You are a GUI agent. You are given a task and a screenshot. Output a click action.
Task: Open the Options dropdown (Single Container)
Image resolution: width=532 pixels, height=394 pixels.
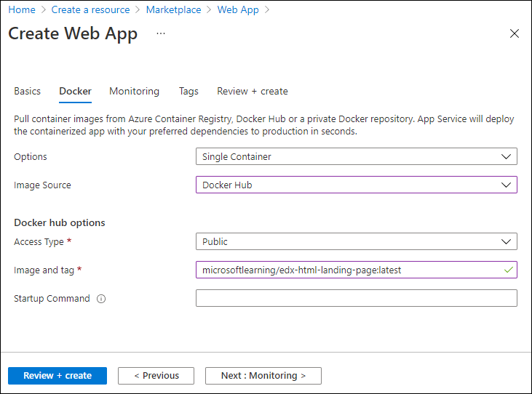click(357, 156)
